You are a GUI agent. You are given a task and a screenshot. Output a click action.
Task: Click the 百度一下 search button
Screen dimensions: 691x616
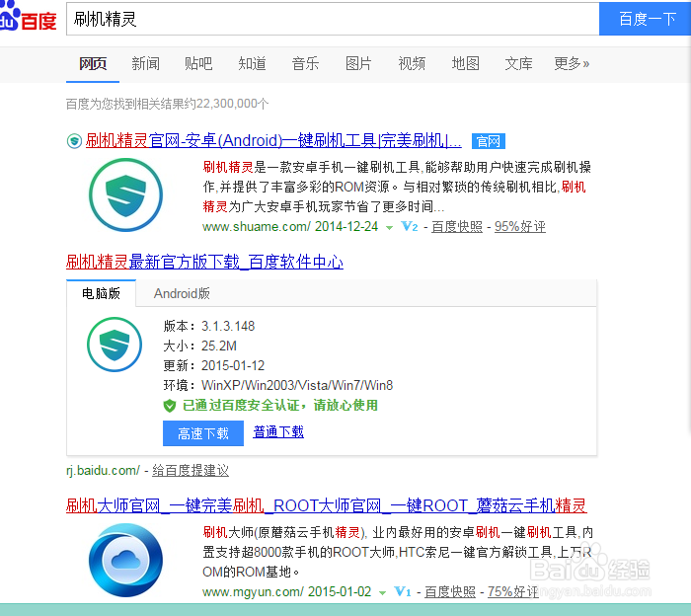[646, 19]
